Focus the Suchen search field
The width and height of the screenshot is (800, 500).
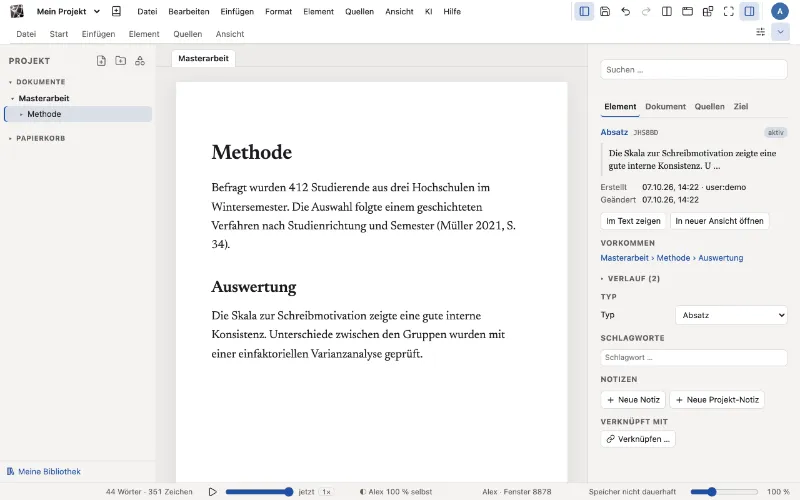[x=694, y=69]
